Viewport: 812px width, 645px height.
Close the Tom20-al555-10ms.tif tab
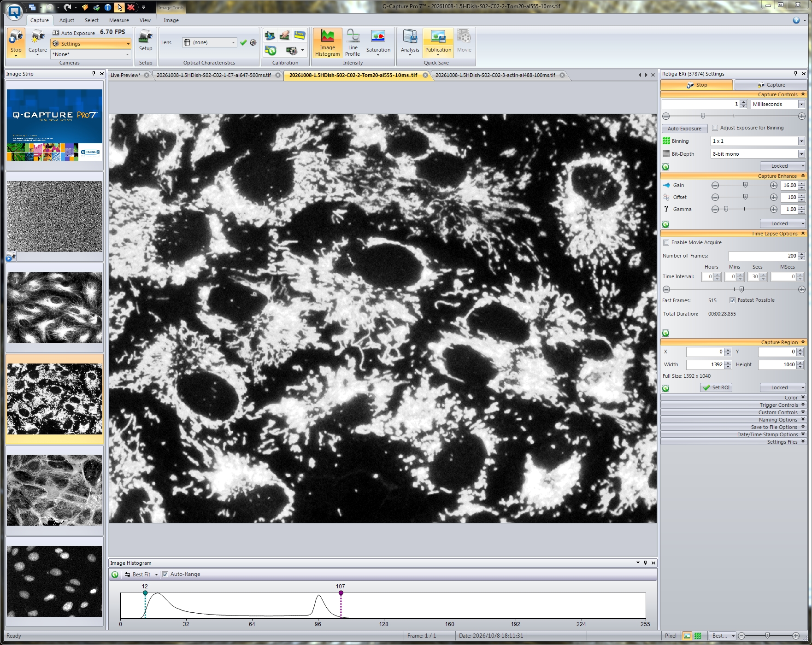pyautogui.click(x=425, y=75)
